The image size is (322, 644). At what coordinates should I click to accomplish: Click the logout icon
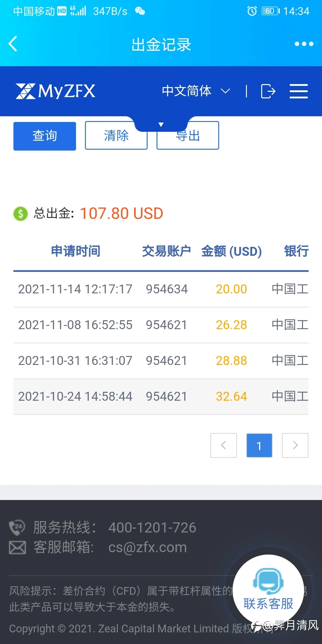[268, 91]
